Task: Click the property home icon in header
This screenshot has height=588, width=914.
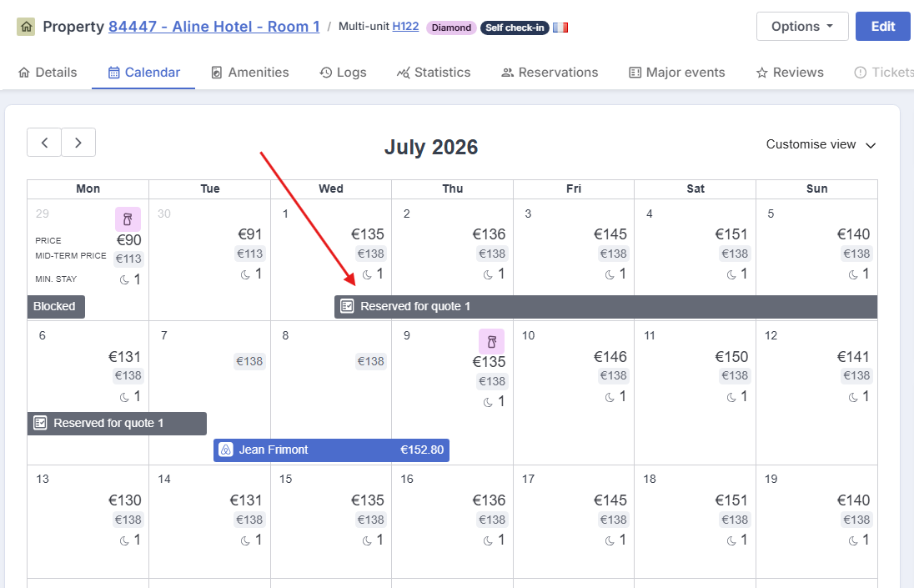Action: 26,27
